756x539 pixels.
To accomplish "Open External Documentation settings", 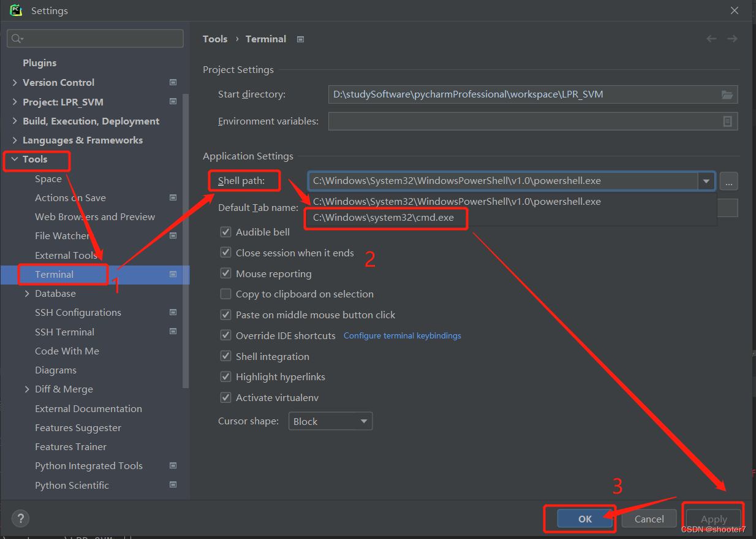I will coord(89,408).
